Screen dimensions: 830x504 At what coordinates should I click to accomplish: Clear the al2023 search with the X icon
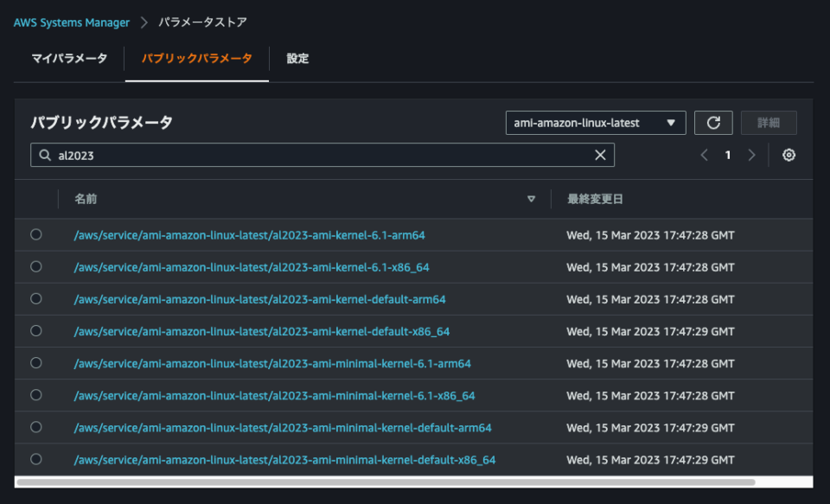[600, 155]
